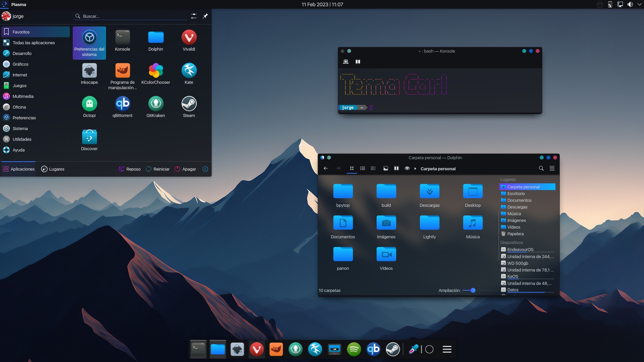Click the Reiniciar option

tap(158, 169)
